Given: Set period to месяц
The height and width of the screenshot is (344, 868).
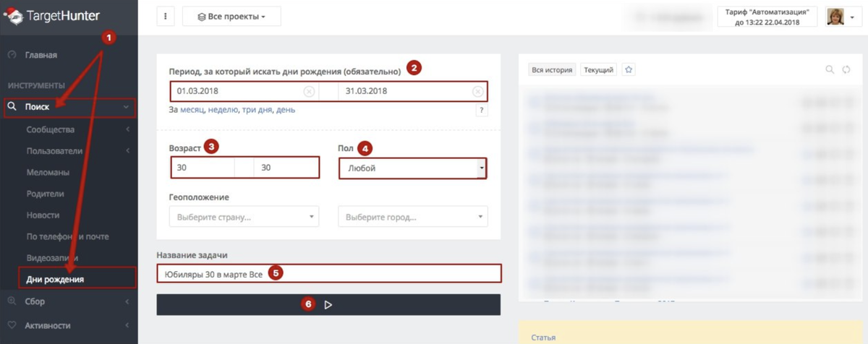Looking at the screenshot, I should tap(192, 111).
